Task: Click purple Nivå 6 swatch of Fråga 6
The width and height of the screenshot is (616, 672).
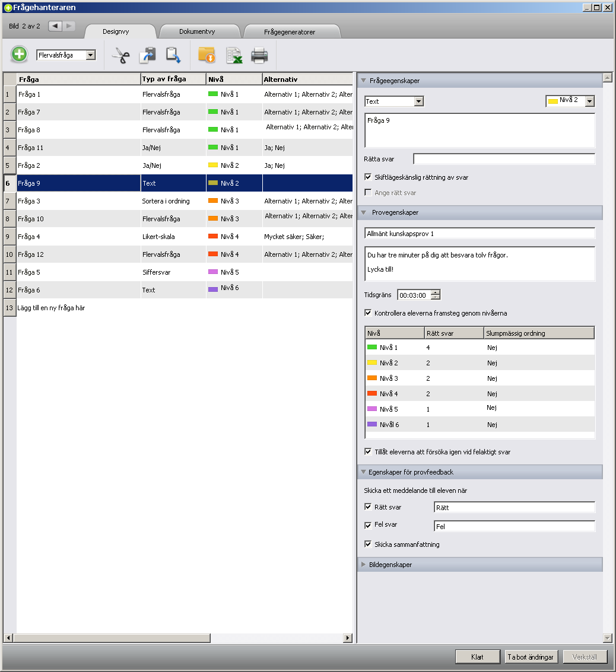Action: tap(213, 289)
